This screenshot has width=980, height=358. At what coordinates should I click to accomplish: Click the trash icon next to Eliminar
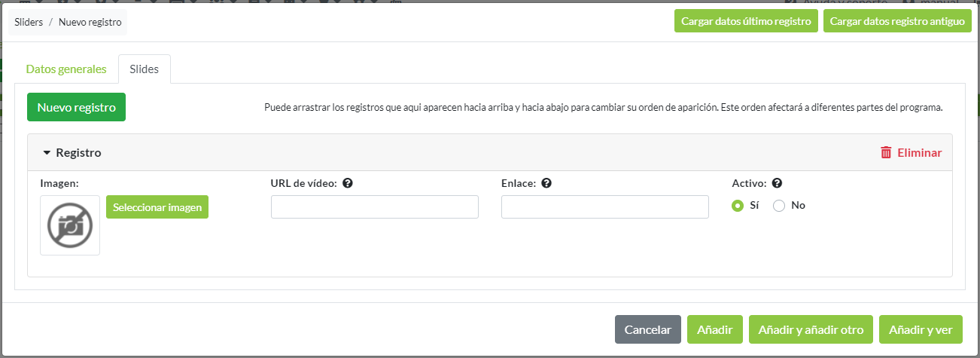coord(886,152)
